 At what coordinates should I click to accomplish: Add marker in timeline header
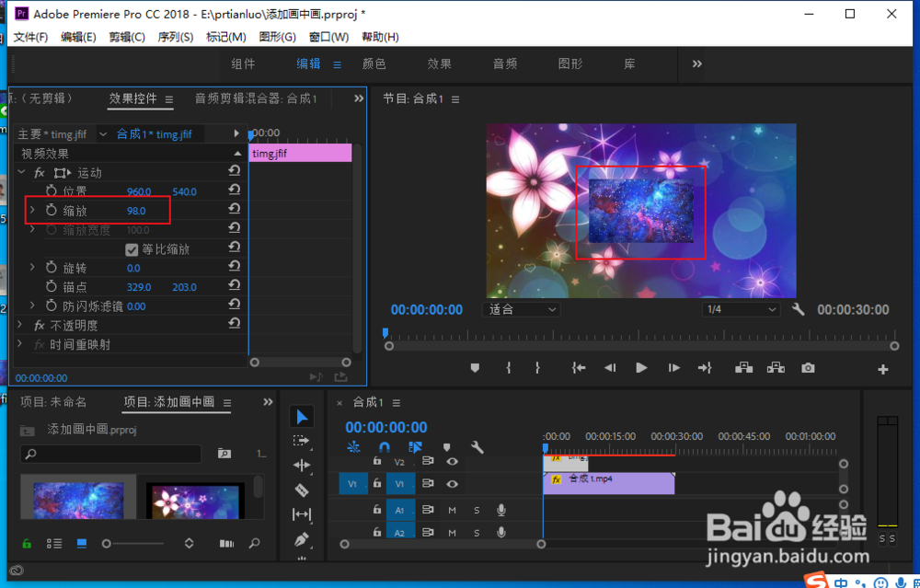click(446, 447)
